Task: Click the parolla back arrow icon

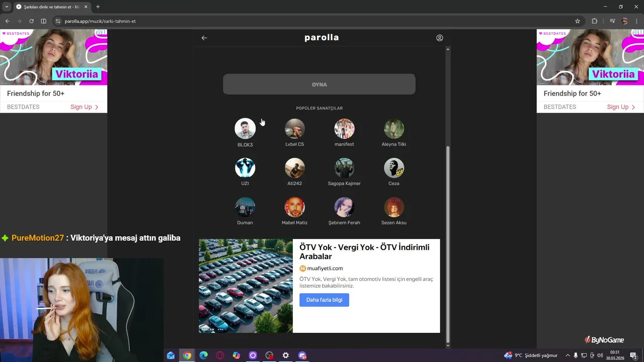Action: click(204, 38)
